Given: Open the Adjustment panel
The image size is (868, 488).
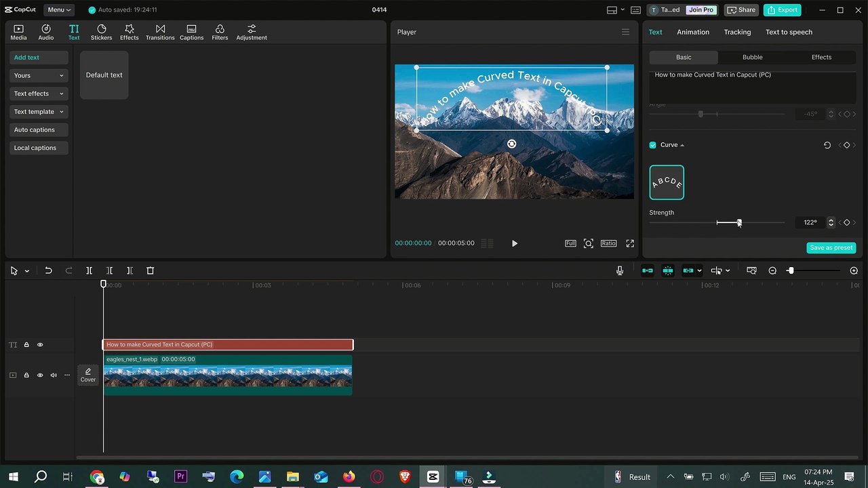Looking at the screenshot, I should pyautogui.click(x=252, y=32).
